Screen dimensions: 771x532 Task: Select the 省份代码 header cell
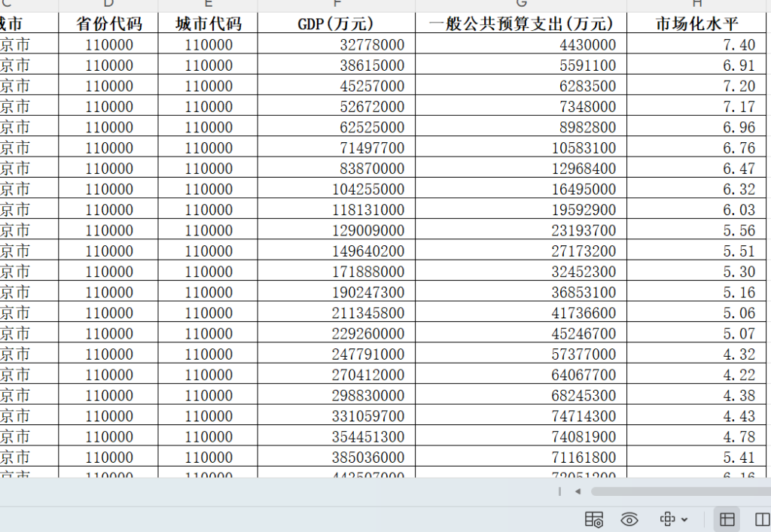pos(108,23)
